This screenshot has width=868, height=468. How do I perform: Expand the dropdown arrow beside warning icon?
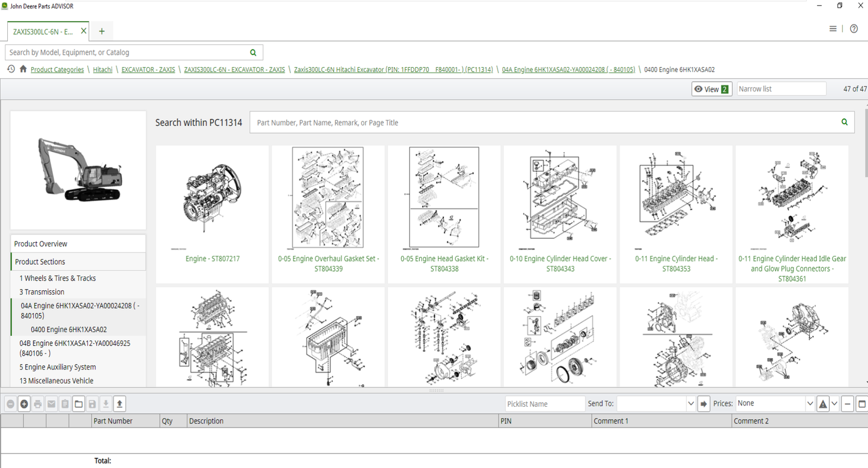[834, 404]
